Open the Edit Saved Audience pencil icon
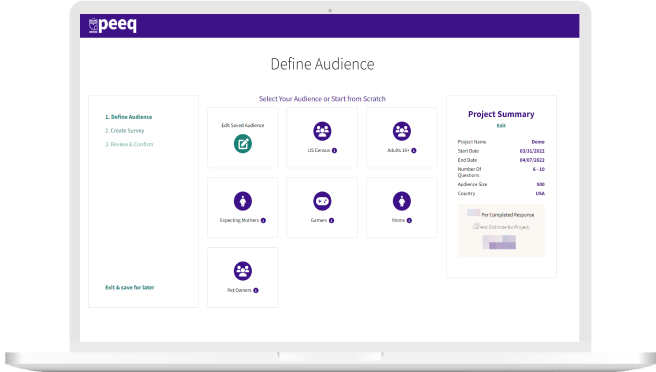 coord(243,144)
